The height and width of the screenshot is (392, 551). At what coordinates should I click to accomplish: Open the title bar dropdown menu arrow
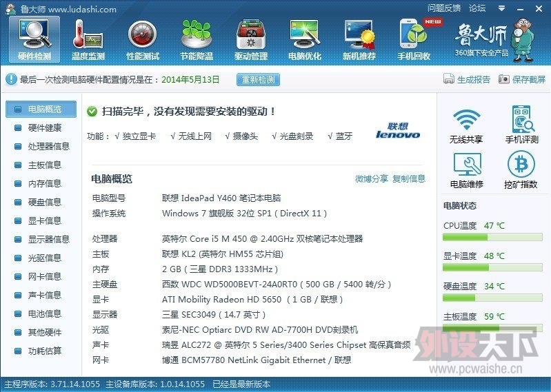[x=502, y=8]
